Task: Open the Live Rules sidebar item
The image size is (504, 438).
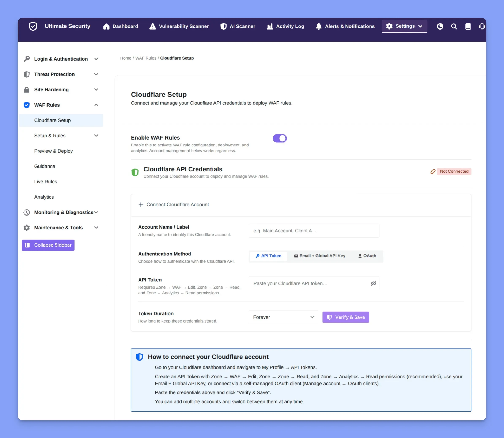Action: point(61,182)
